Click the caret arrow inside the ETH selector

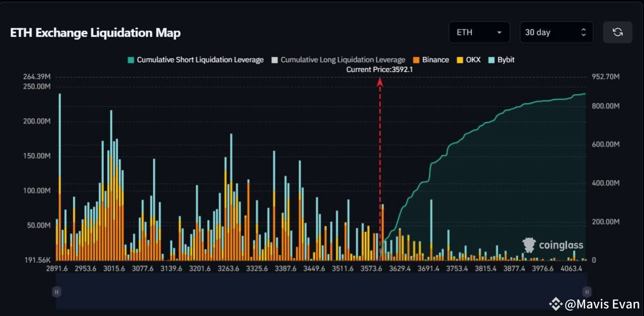pyautogui.click(x=500, y=32)
